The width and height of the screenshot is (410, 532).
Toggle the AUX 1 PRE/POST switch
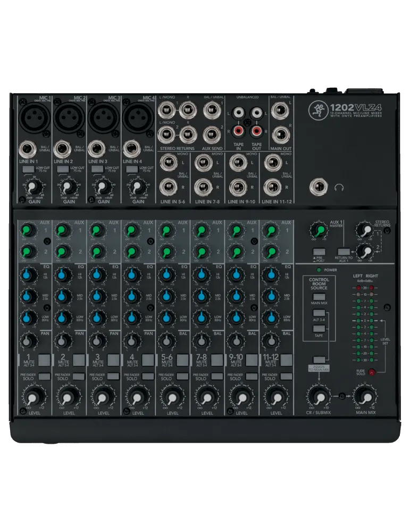(x=319, y=252)
